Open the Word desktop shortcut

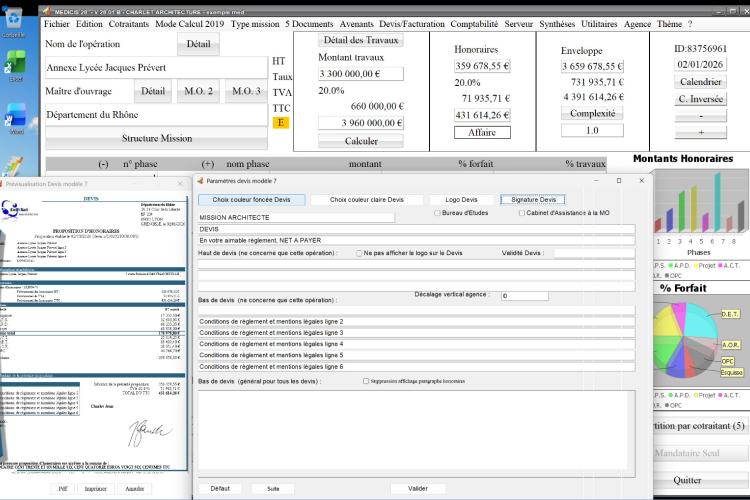pyautogui.click(x=16, y=118)
